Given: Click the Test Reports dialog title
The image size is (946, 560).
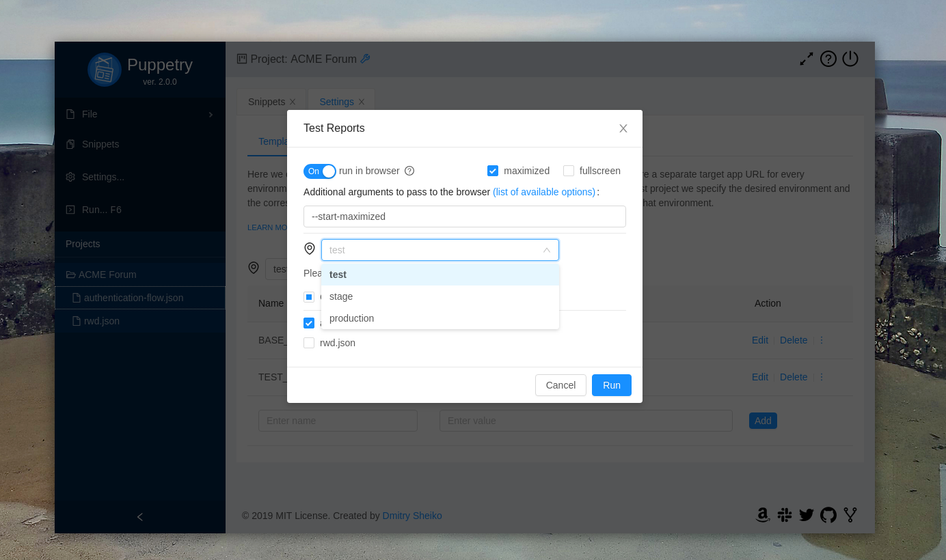Looking at the screenshot, I should pos(334,128).
